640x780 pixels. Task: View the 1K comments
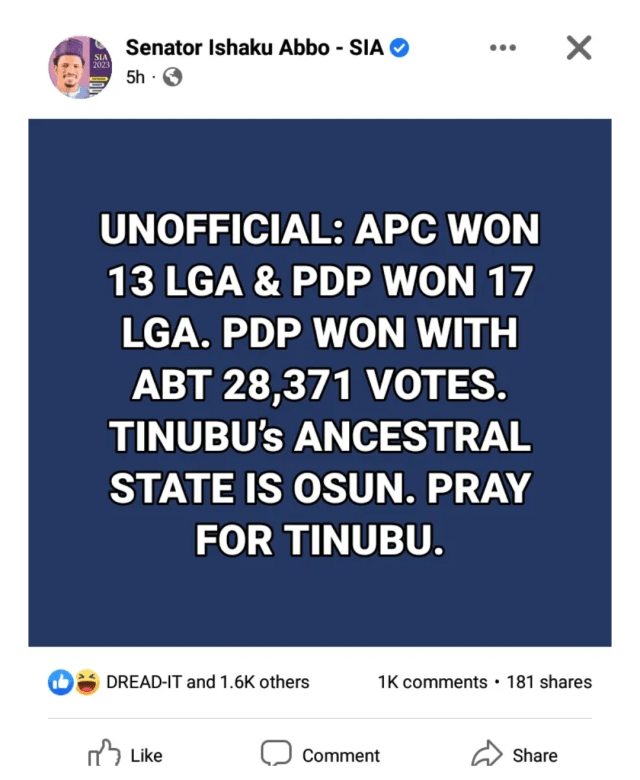click(432, 682)
